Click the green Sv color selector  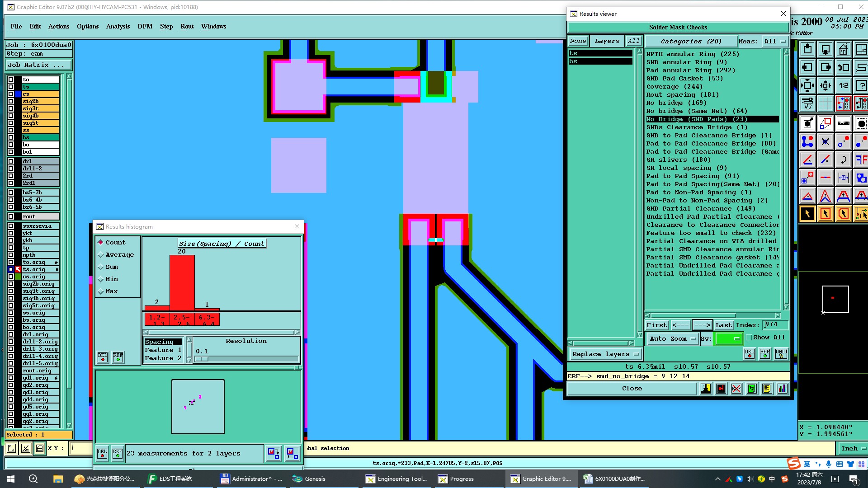point(728,338)
